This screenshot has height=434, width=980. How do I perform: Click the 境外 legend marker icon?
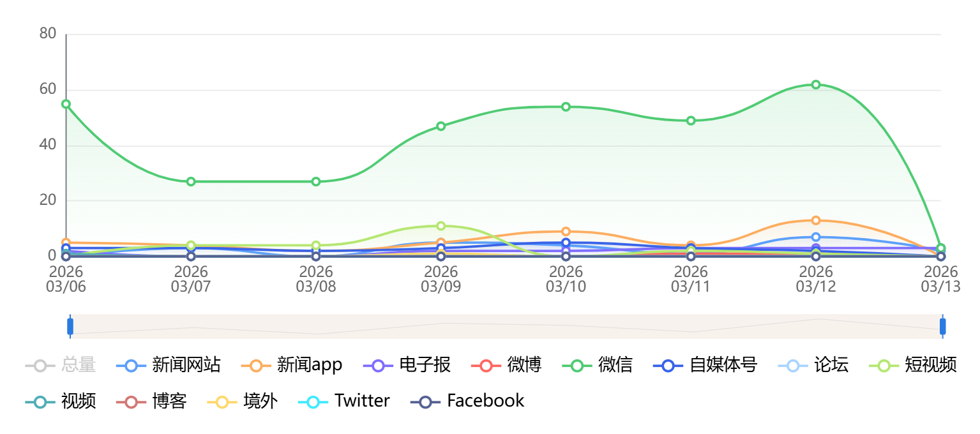tap(223, 401)
